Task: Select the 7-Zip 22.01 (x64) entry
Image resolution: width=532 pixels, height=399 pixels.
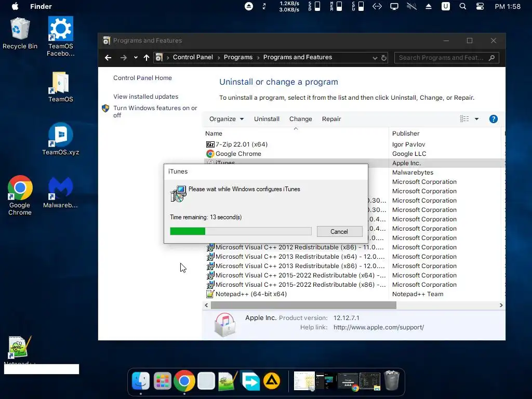Action: pos(242,144)
